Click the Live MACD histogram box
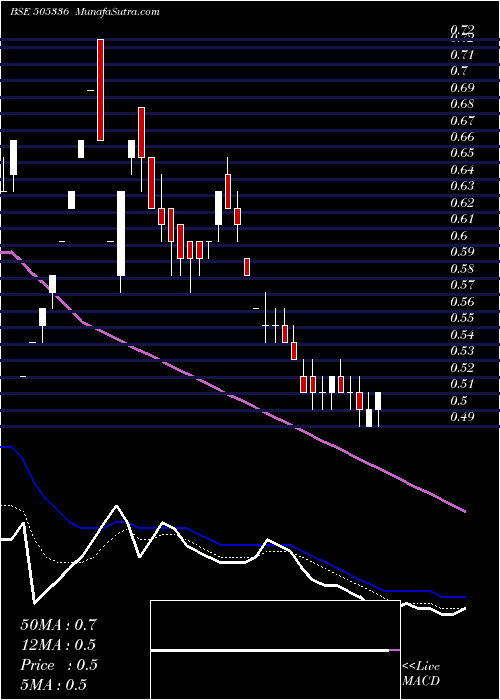Viewport: 500px width, 700px height. [x=275, y=650]
